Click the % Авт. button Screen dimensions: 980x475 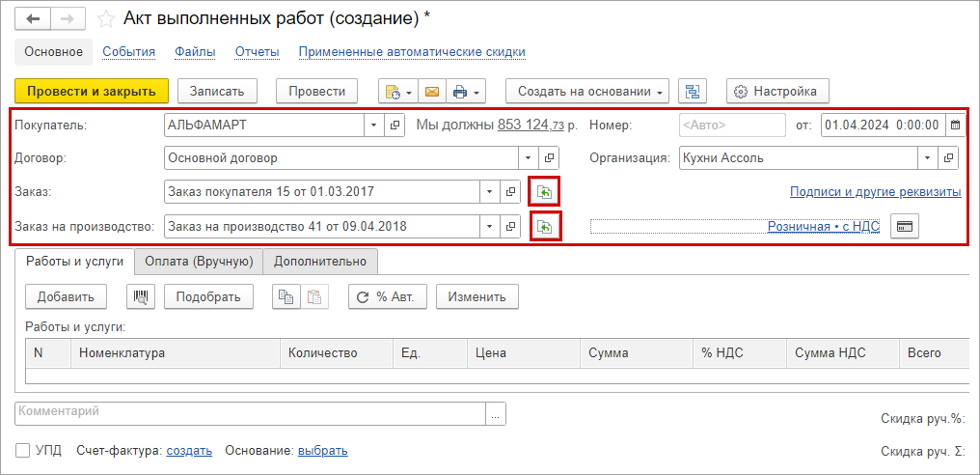[x=388, y=296]
